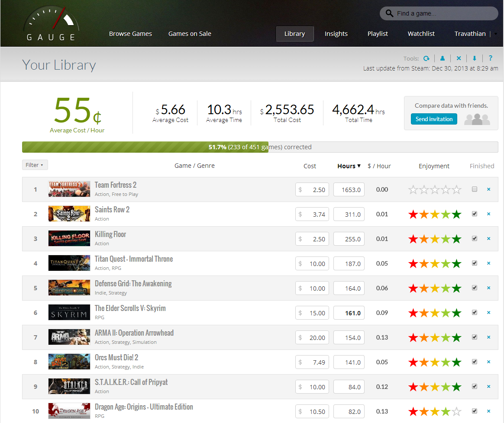The image size is (504, 423).
Task: Remove Saints Row 2 with its X icon
Action: (488, 214)
